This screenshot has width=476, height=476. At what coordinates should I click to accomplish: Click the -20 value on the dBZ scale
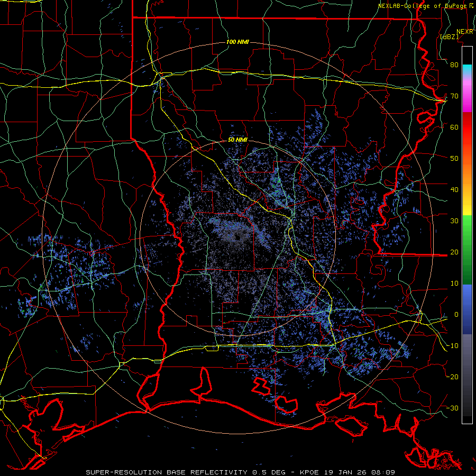click(x=452, y=377)
